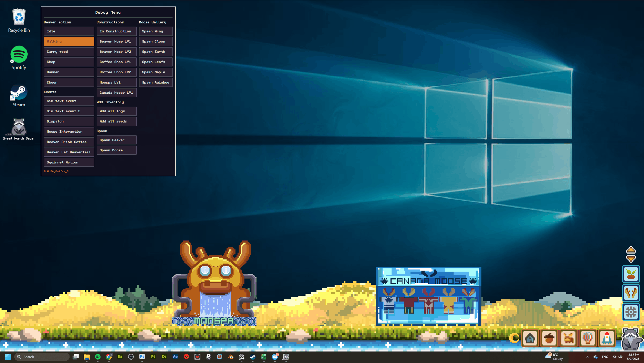This screenshot has height=363, width=644.
Task: Trigger Beaver Drink Coffee event
Action: coord(69,142)
